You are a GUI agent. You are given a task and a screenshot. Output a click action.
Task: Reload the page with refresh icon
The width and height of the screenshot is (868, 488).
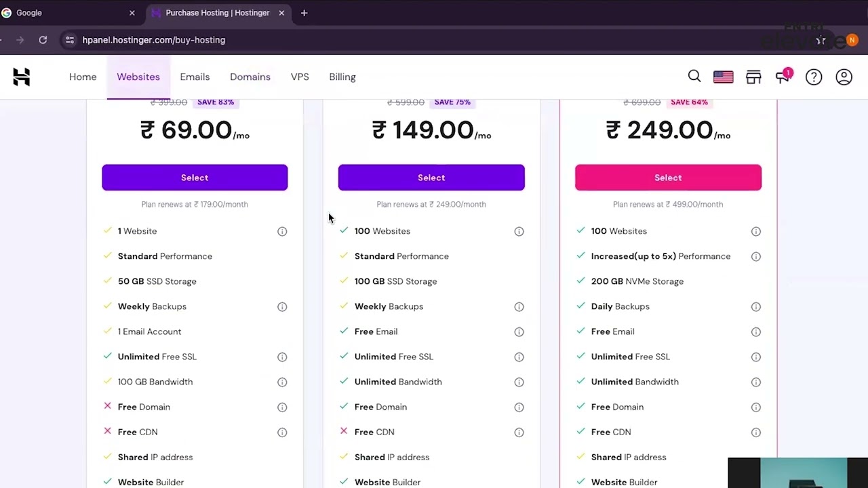tap(43, 40)
